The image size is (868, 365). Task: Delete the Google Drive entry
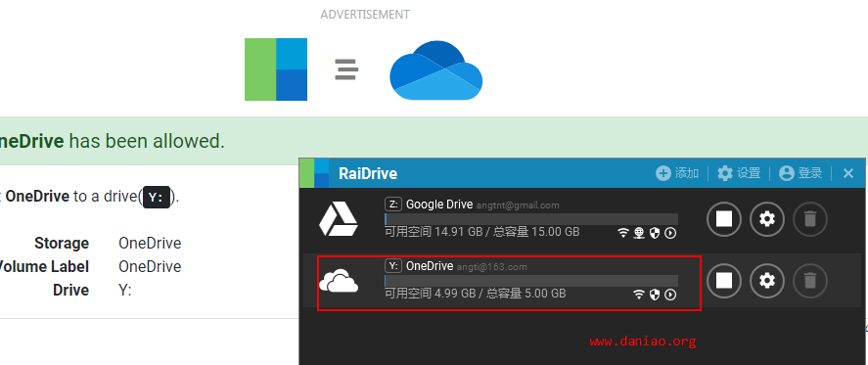tap(810, 219)
